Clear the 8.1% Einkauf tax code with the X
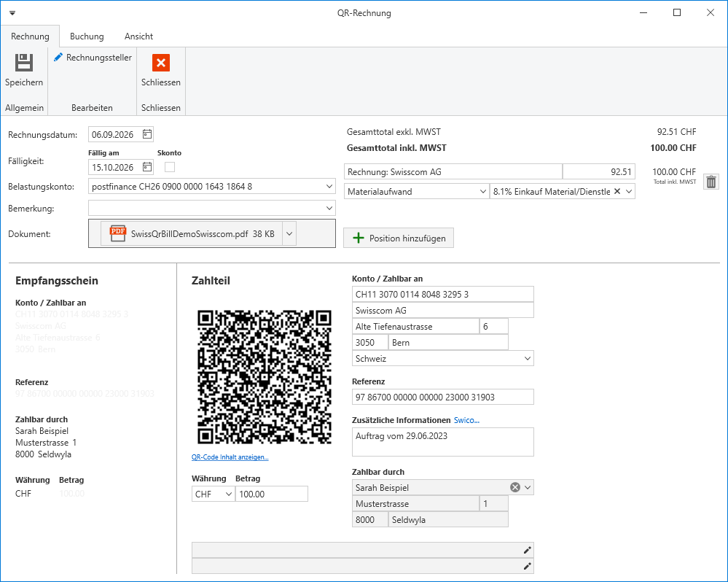The width and height of the screenshot is (728, 582). 617,191
